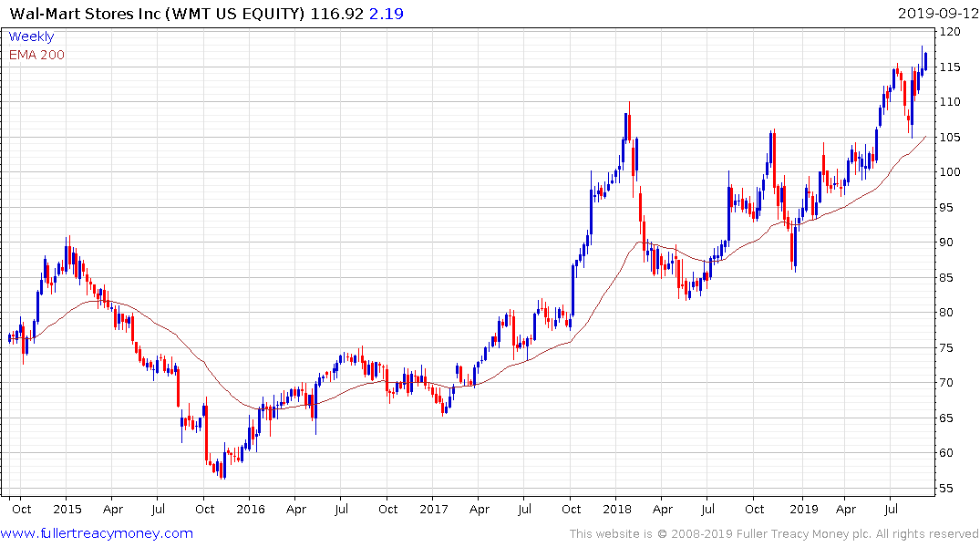980x547 pixels.
Task: Click the 2015 time axis label
Action: coord(67,509)
